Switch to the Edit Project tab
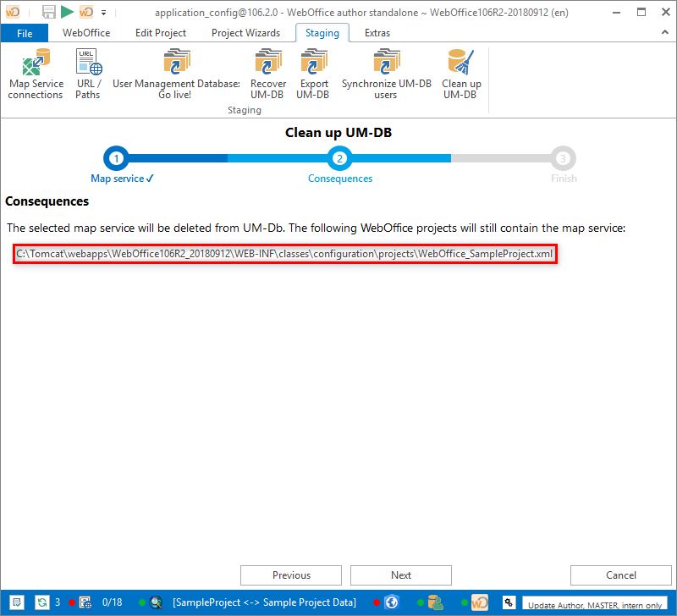This screenshot has width=677, height=616. pos(161,33)
